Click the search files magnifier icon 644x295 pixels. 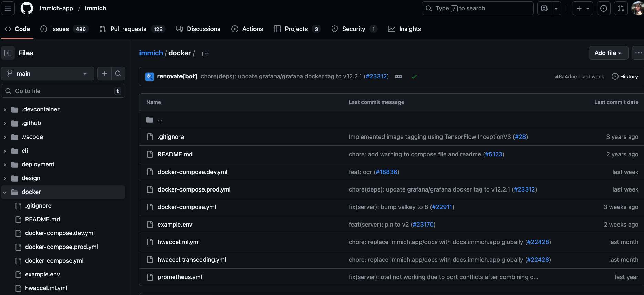(x=118, y=74)
